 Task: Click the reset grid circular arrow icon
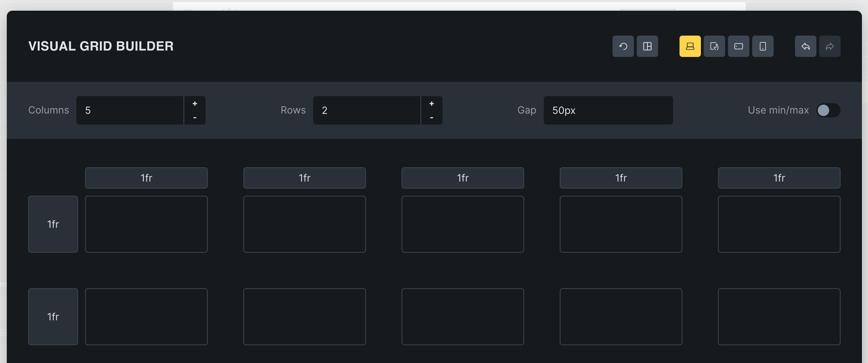[x=623, y=46]
